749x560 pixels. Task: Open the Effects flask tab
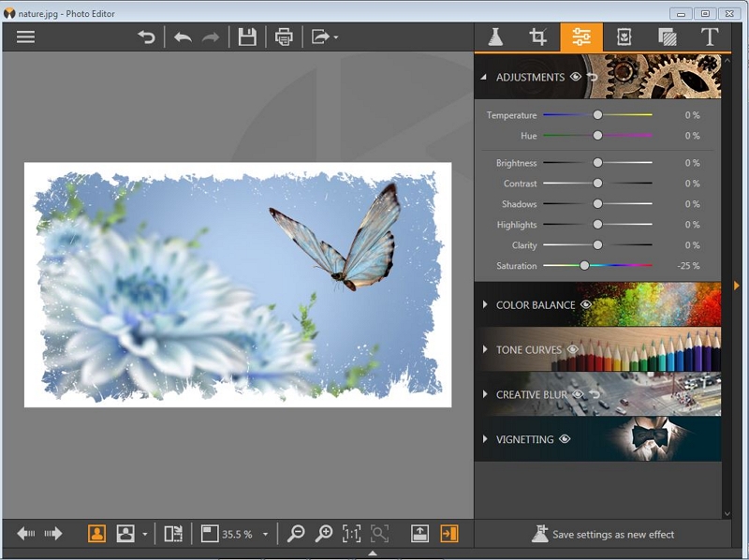pos(495,37)
